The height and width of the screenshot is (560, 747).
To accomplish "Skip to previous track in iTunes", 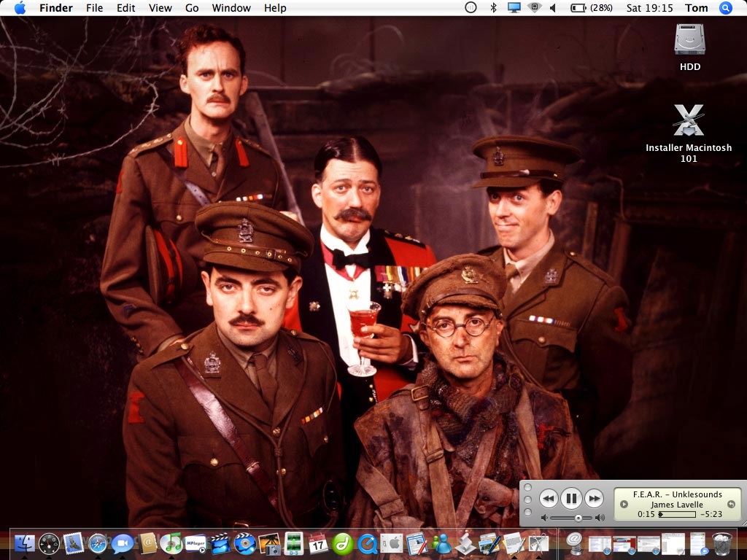I will click(x=549, y=499).
